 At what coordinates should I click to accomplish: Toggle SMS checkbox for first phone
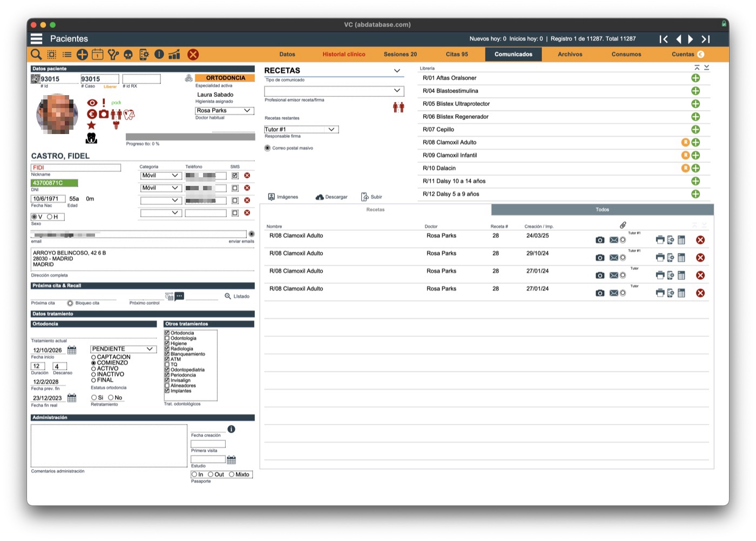[235, 176]
